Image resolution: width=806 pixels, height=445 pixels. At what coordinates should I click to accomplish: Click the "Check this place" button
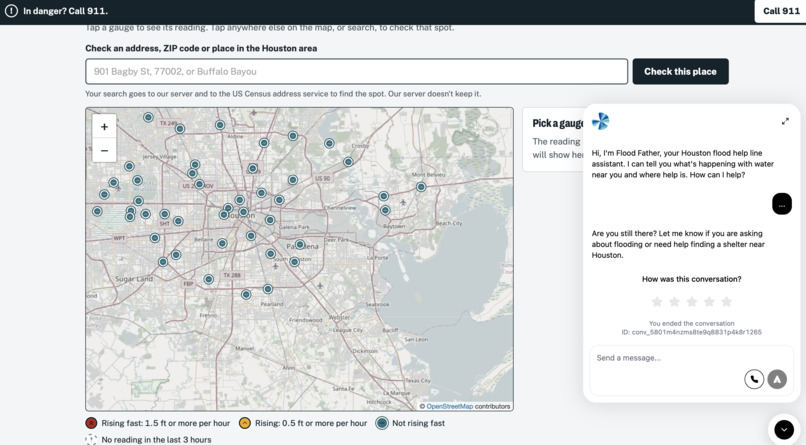[x=680, y=71]
